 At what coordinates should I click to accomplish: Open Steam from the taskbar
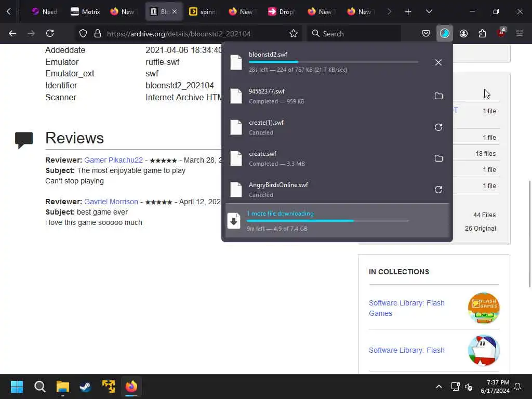point(85,387)
